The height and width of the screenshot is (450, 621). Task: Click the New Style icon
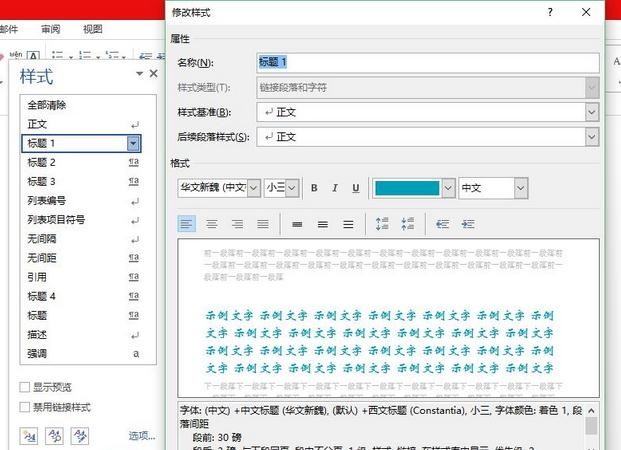(28, 435)
